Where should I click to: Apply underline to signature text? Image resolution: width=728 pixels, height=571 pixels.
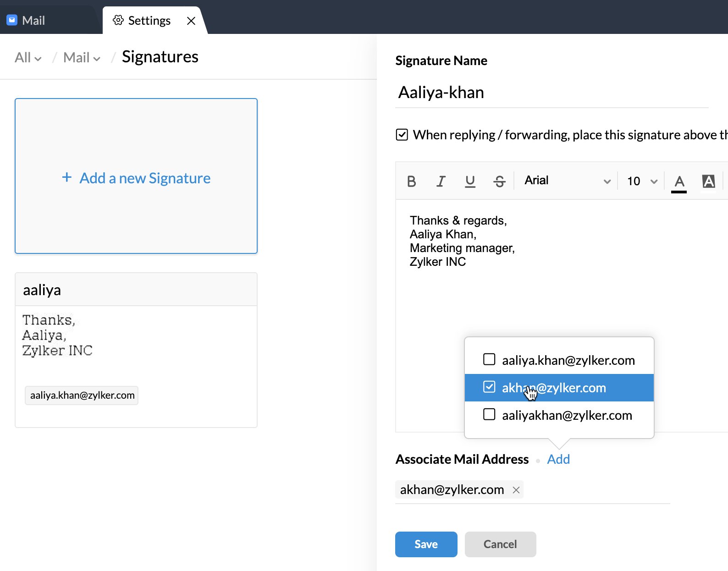click(470, 181)
